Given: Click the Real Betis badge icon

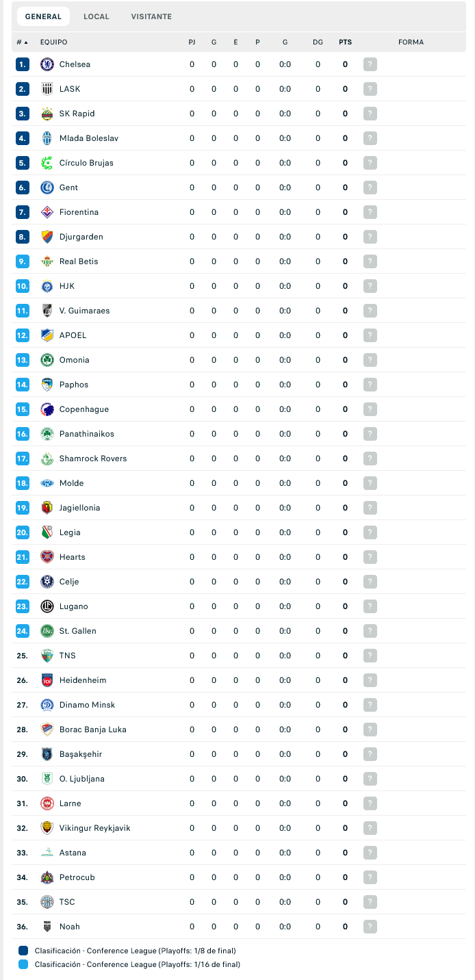Looking at the screenshot, I should (47, 261).
